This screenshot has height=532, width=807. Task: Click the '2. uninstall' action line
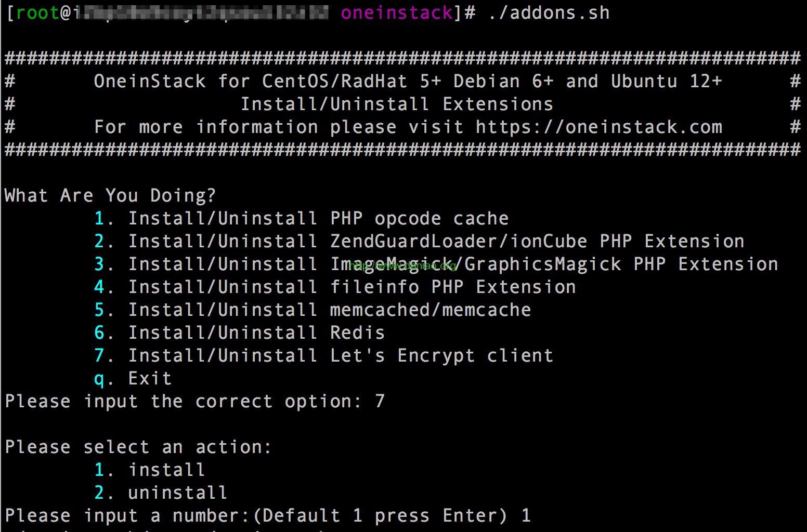(161, 493)
